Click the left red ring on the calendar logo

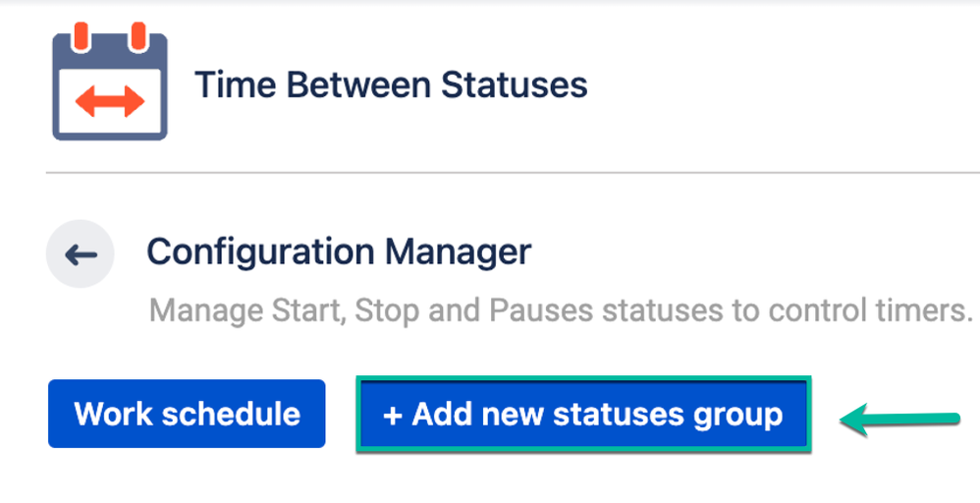tap(82, 36)
